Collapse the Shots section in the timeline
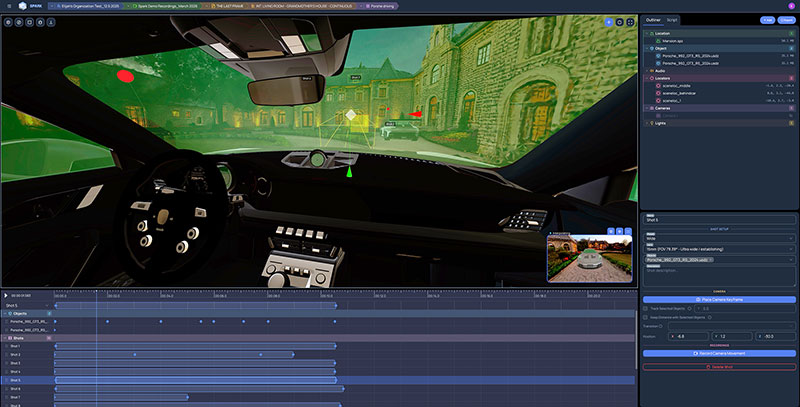Screen dimensions: 800x407 click(x=5, y=338)
